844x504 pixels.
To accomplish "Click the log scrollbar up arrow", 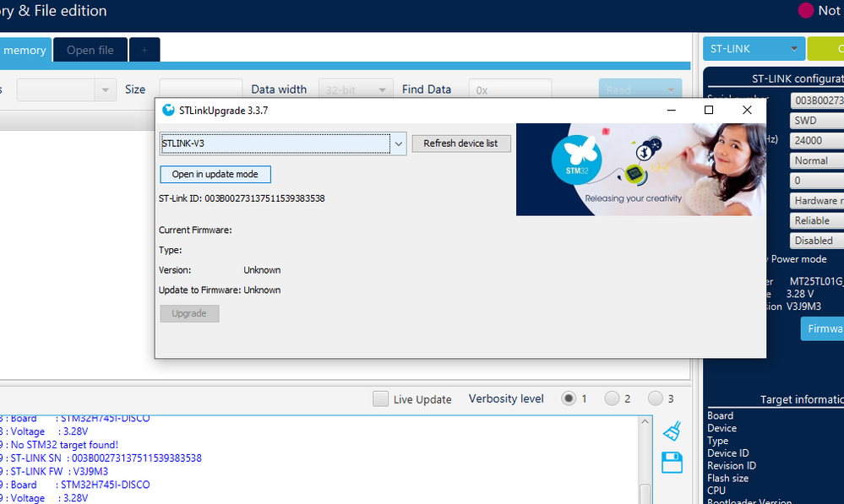I will coord(645,422).
